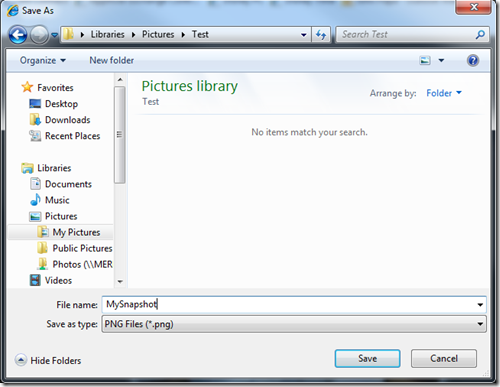Screen dimensions: 500x387
Task: Click the Hide Folders label
Action: (56, 360)
